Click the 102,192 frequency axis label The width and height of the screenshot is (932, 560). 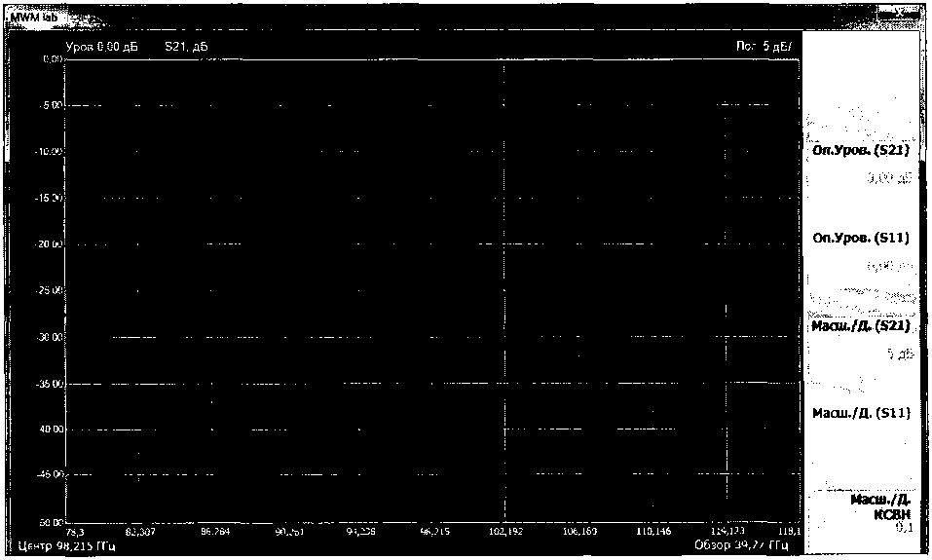[x=505, y=532]
